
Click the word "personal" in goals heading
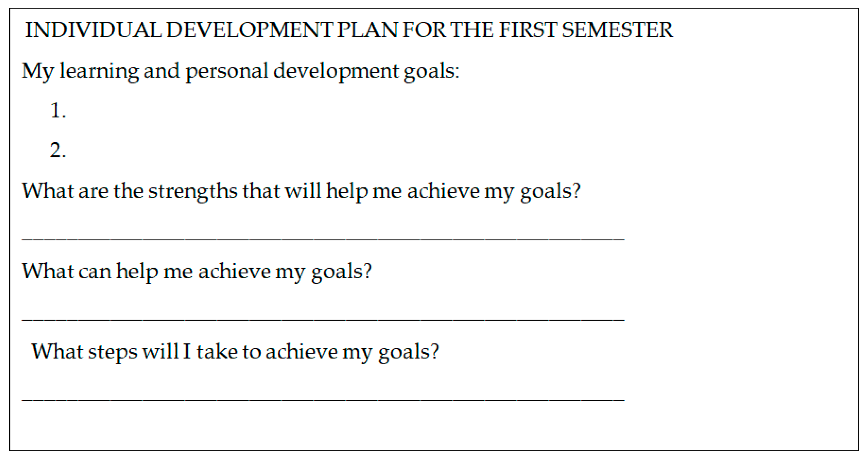(x=227, y=71)
